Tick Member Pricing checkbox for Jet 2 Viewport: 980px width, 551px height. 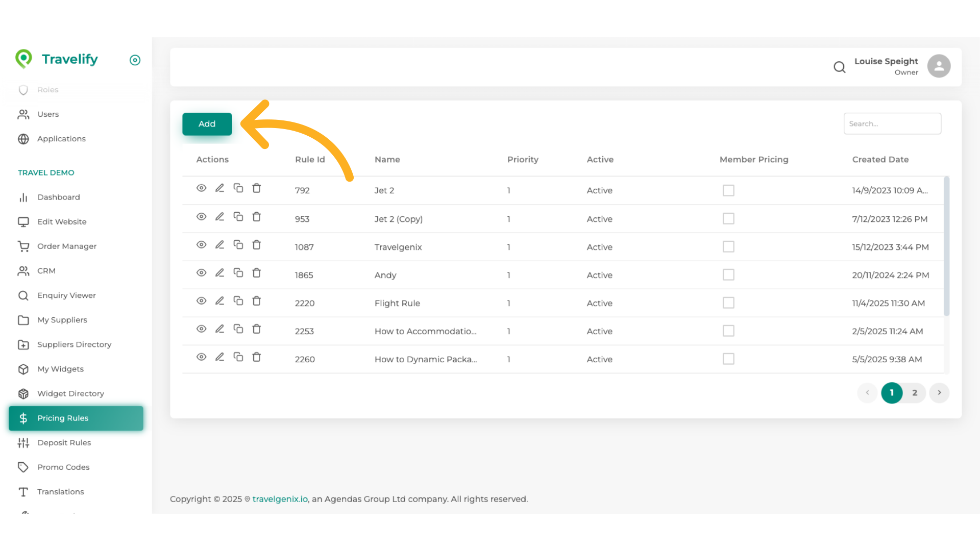coord(728,190)
